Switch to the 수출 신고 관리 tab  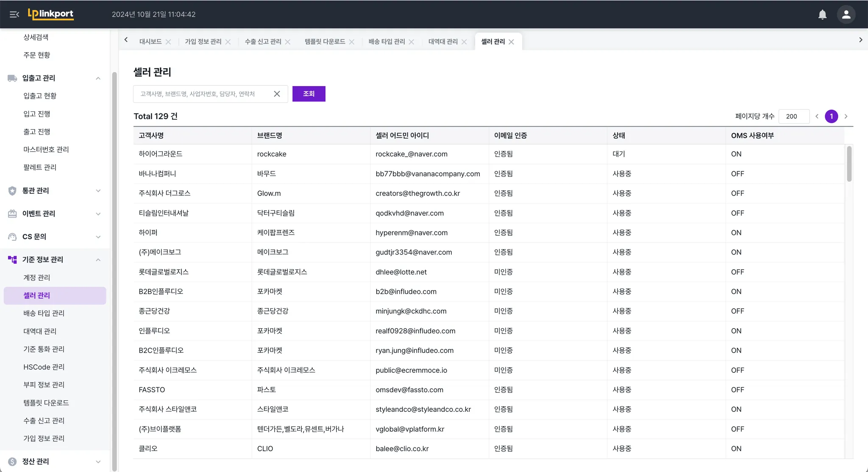click(x=263, y=42)
